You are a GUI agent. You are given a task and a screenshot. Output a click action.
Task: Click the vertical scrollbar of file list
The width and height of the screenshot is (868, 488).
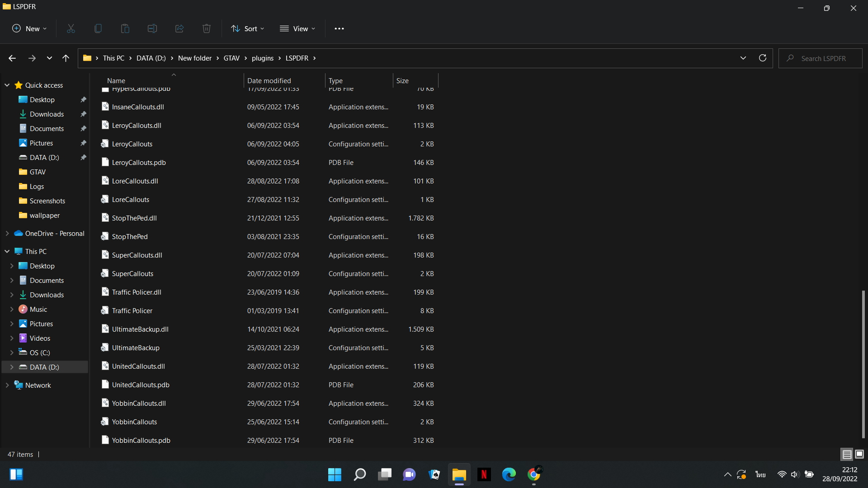pos(863,364)
